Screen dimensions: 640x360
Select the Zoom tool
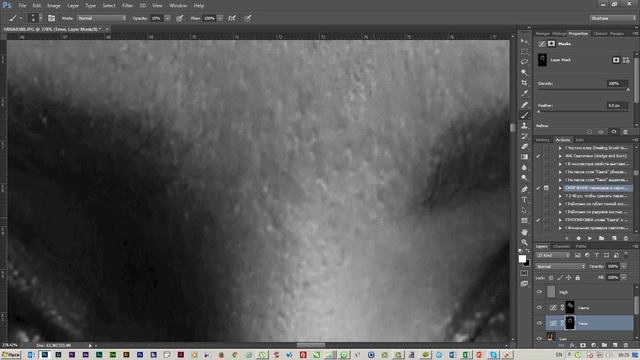[524, 242]
